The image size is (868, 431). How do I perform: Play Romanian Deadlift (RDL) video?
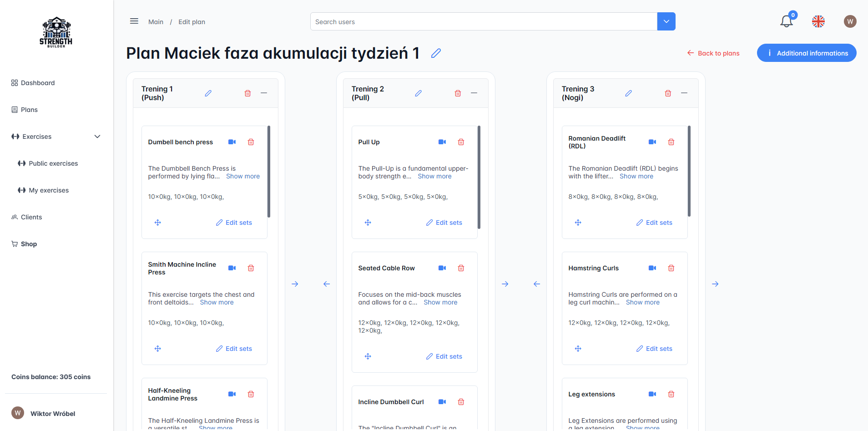point(652,142)
